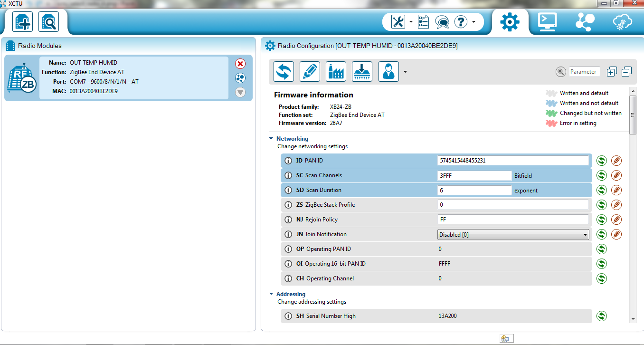The width and height of the screenshot is (644, 345).
Task: Load default firmware settings factory icon
Action: 336,72
